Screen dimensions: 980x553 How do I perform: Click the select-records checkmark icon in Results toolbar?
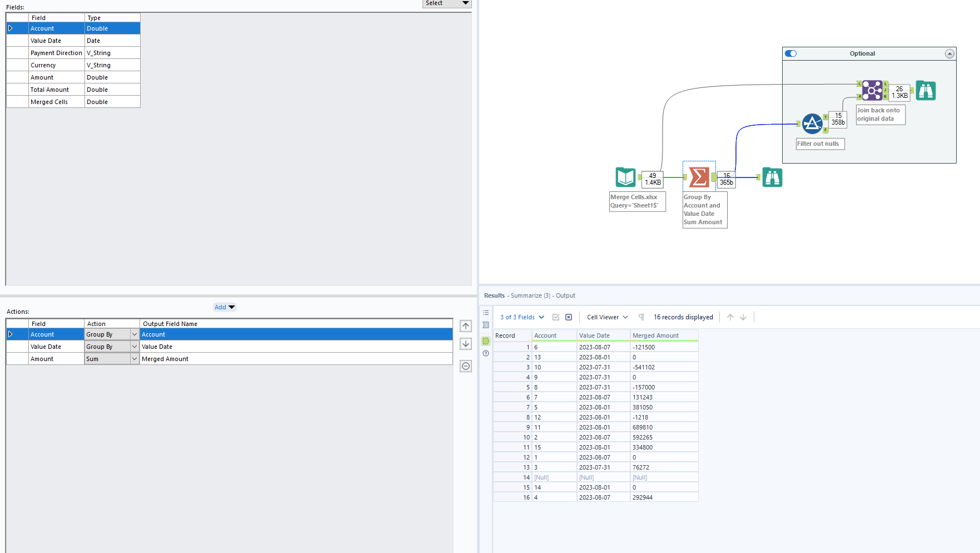pyautogui.click(x=556, y=317)
